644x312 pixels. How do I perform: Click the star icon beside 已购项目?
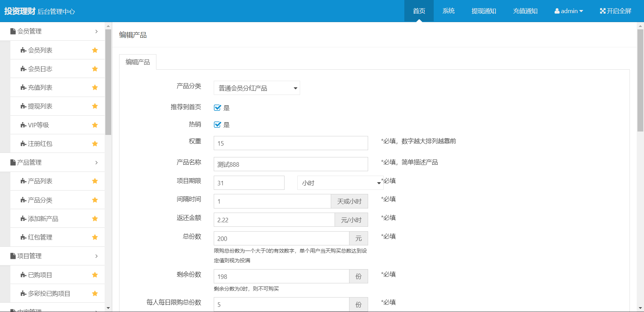95,275
